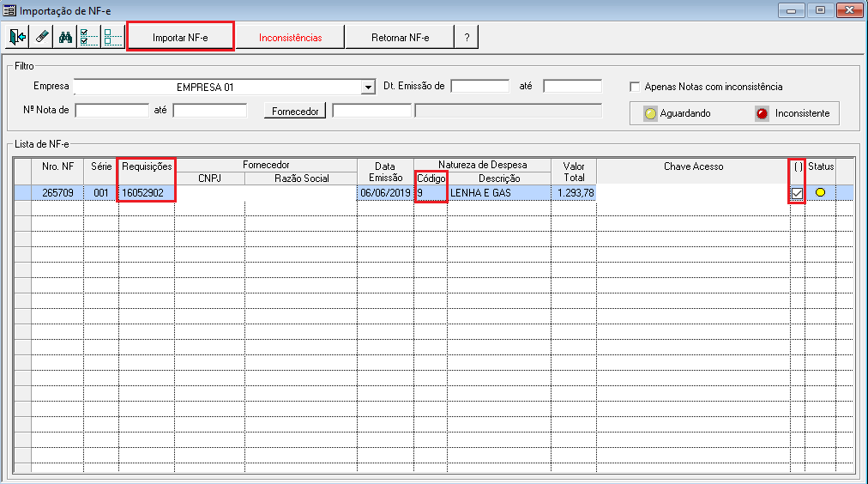Click the emission end date até field

572,86
